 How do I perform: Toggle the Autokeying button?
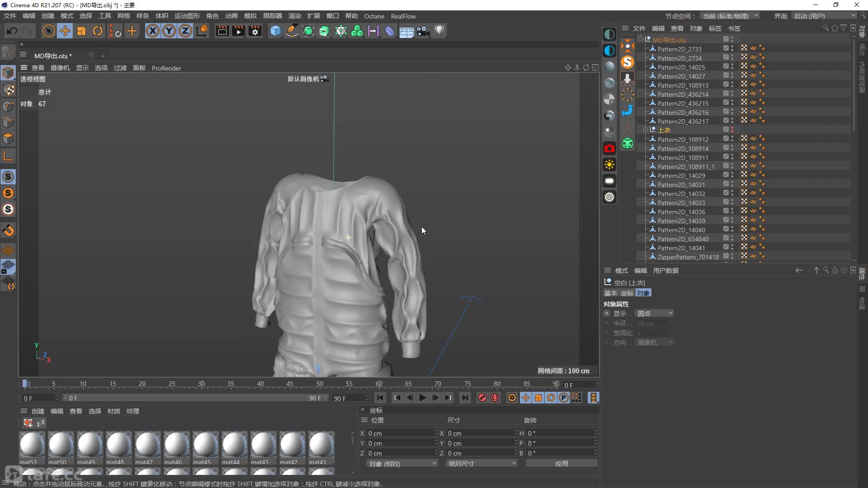point(495,398)
